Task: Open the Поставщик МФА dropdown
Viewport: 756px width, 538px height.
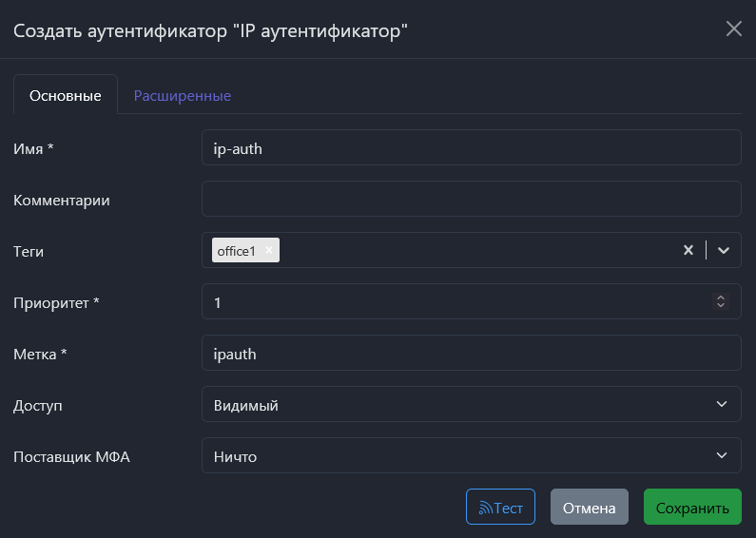Action: (x=471, y=455)
